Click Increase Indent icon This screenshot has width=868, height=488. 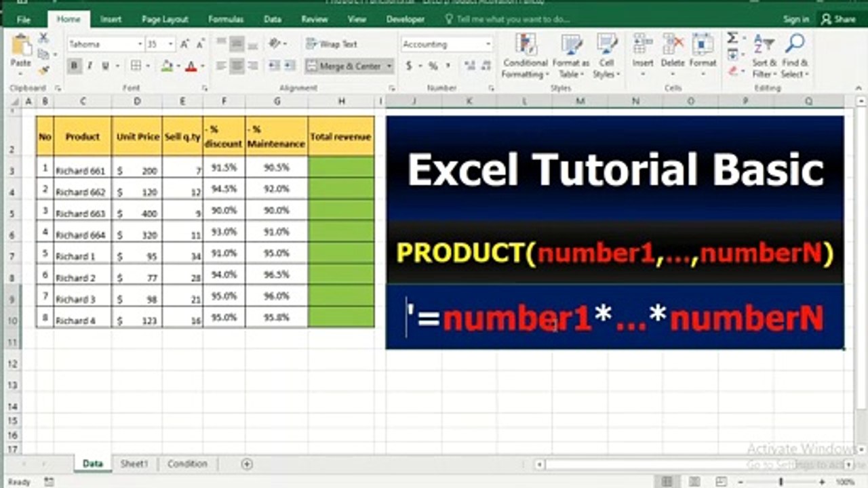290,66
